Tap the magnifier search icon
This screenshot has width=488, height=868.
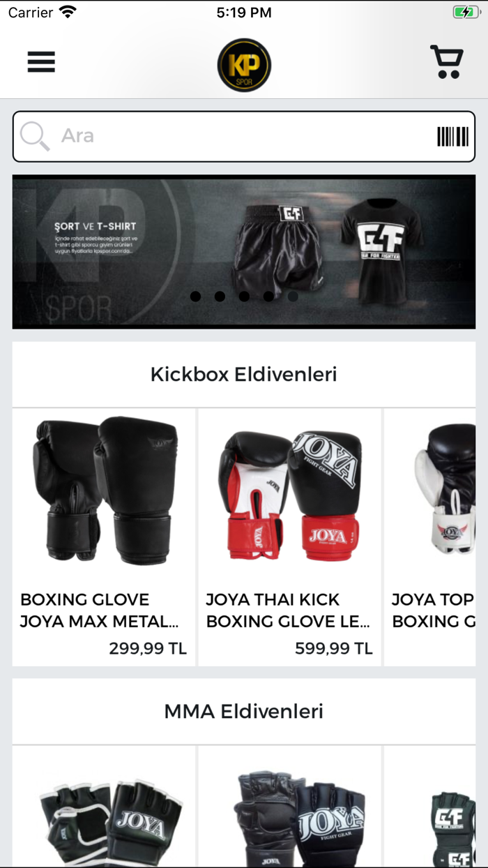click(35, 136)
